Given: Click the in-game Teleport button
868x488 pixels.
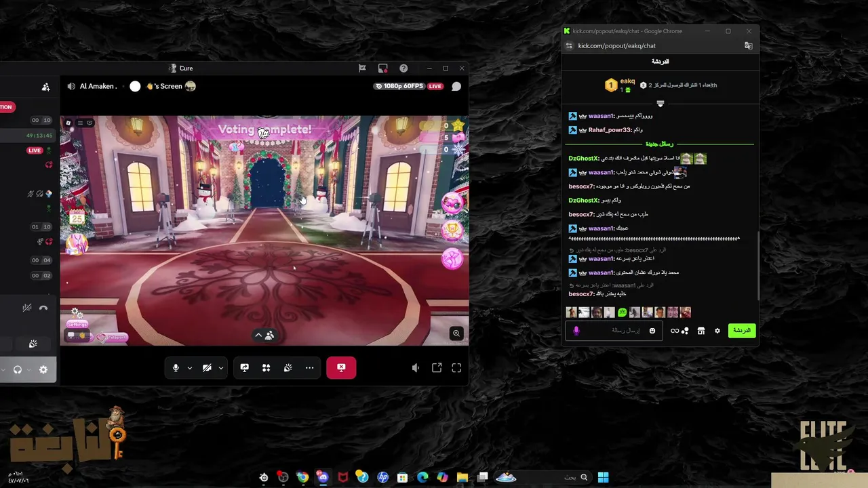Looking at the screenshot, I should click(x=114, y=337).
